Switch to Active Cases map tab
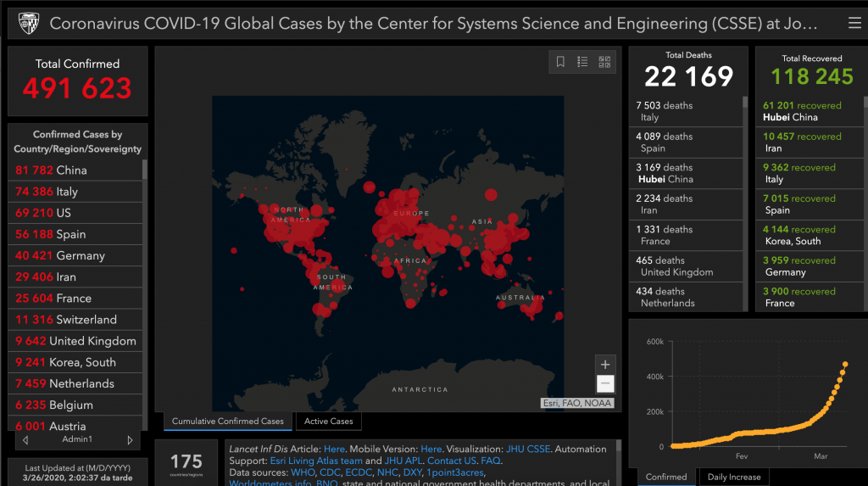 click(x=329, y=422)
